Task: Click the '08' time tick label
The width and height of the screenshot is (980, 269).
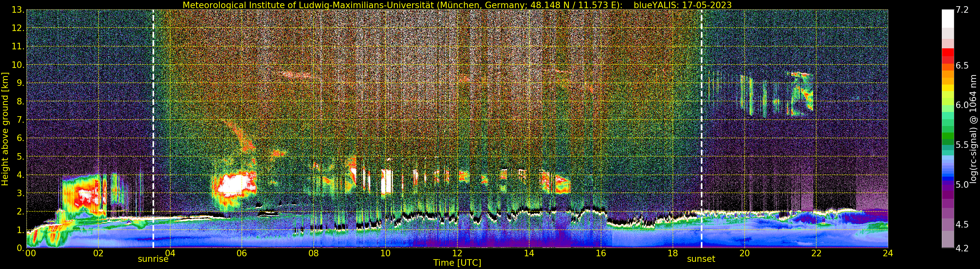Action: click(x=313, y=253)
